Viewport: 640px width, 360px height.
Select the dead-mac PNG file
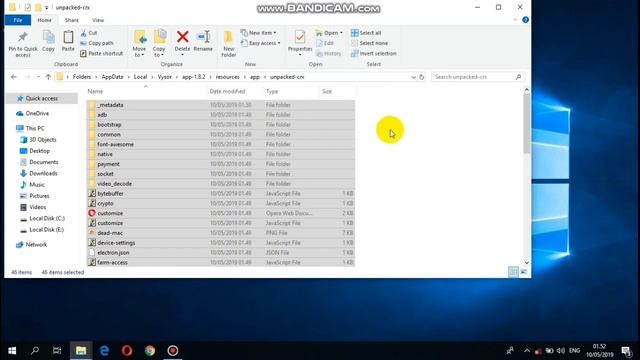point(221,233)
